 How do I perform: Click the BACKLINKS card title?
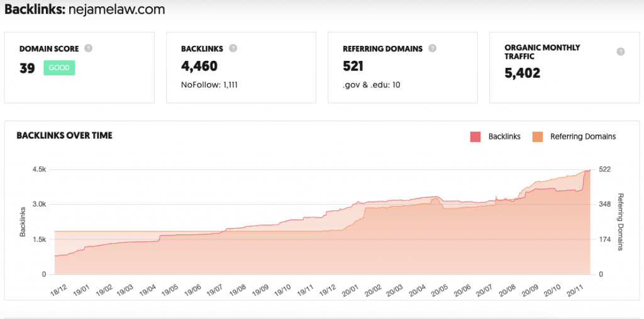pos(202,49)
